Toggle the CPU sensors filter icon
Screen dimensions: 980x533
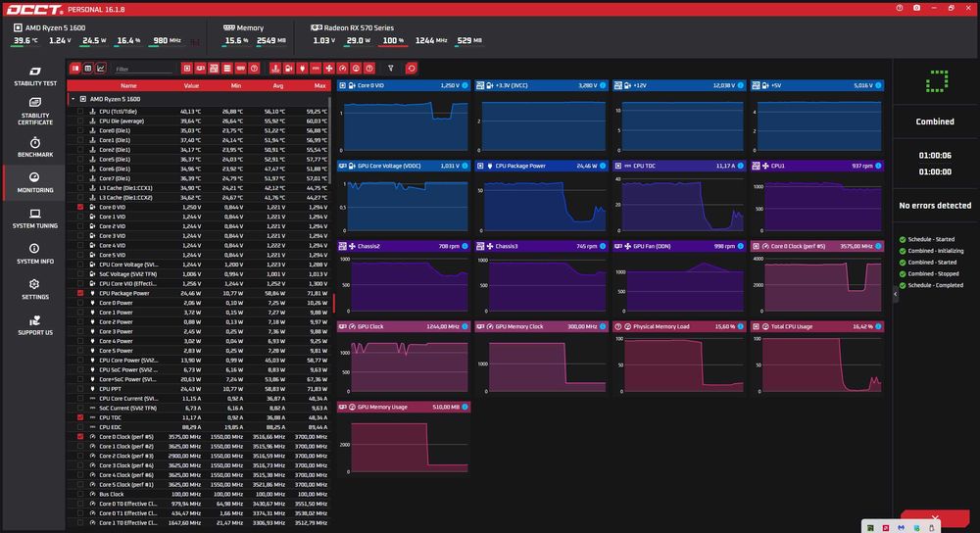click(187, 69)
